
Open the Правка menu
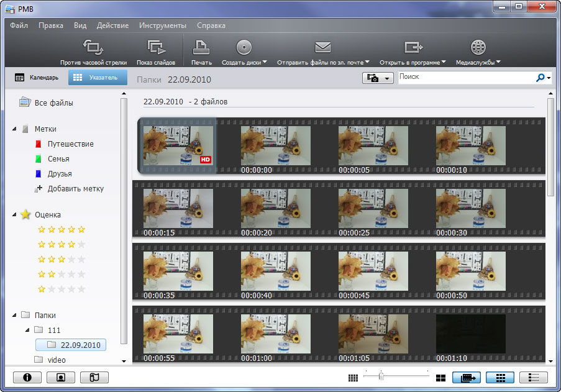(51, 25)
